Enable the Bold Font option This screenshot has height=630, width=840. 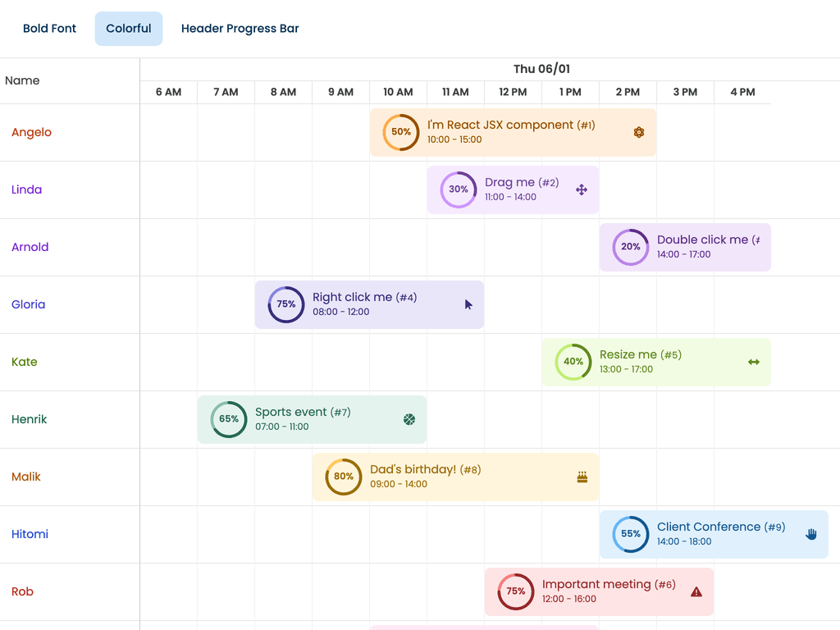coord(49,29)
